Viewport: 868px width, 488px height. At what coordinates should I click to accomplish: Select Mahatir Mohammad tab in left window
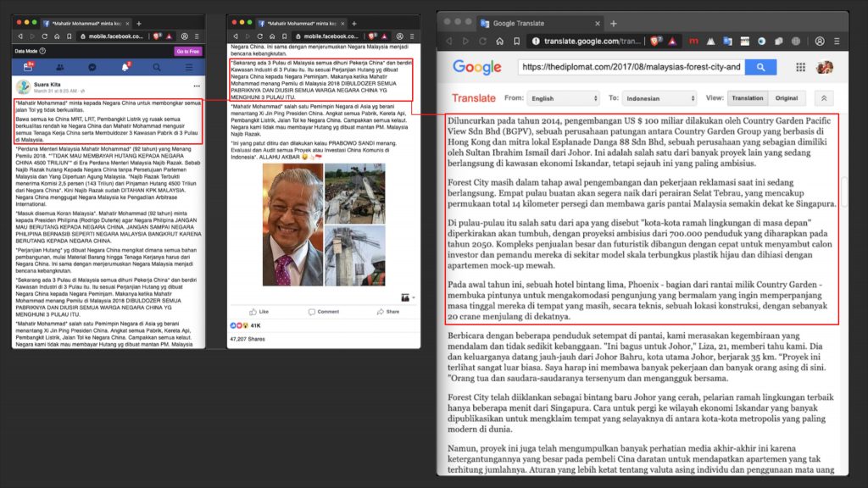[87, 23]
